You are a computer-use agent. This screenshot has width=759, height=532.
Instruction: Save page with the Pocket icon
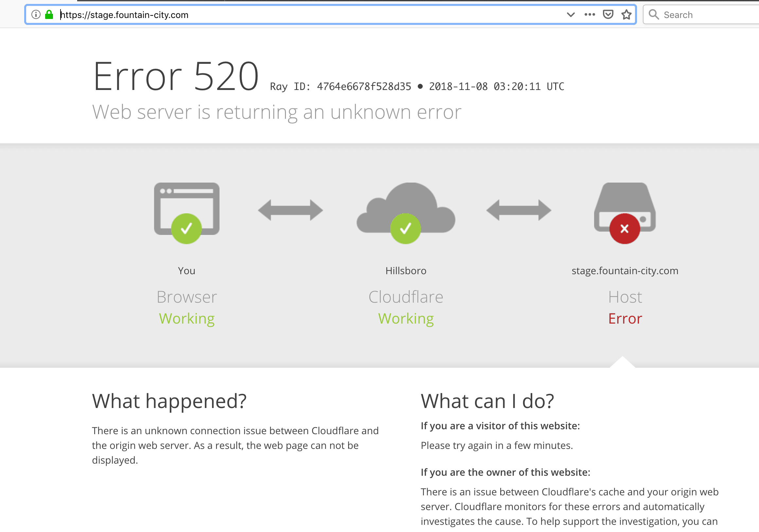click(608, 14)
